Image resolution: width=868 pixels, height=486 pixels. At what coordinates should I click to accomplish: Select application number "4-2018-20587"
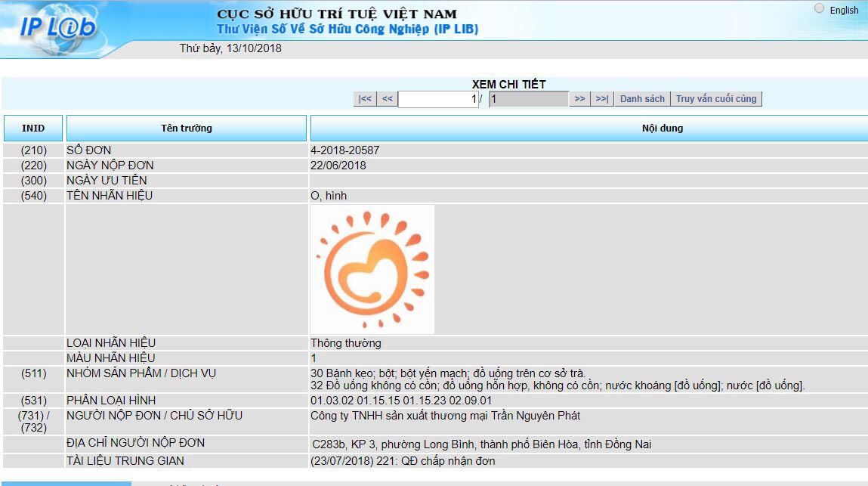point(344,150)
